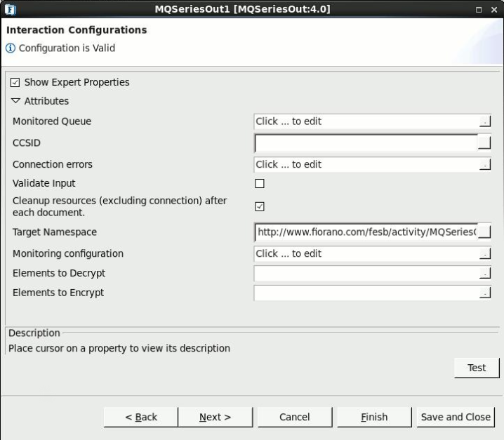Click the Target Namespace ellipsis button

click(x=484, y=232)
